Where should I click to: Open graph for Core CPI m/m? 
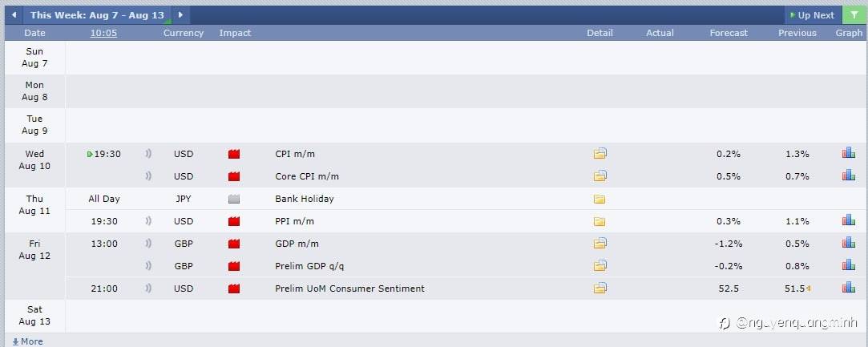coord(848,176)
